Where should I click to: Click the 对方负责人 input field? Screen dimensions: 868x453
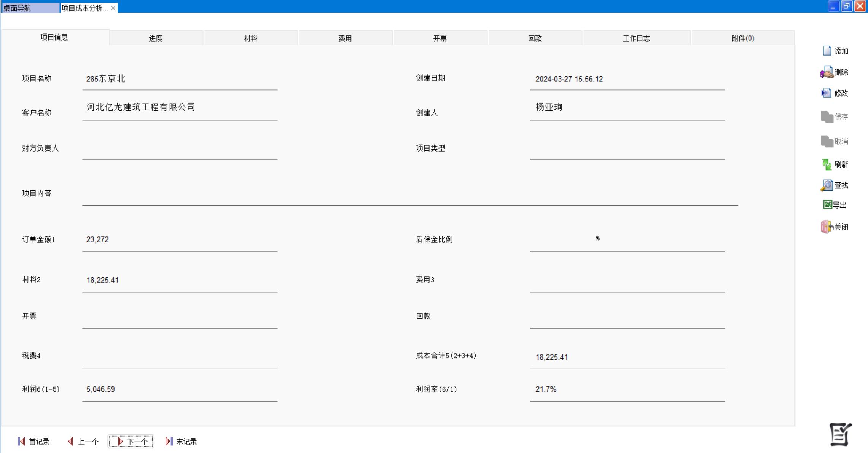[x=180, y=150]
